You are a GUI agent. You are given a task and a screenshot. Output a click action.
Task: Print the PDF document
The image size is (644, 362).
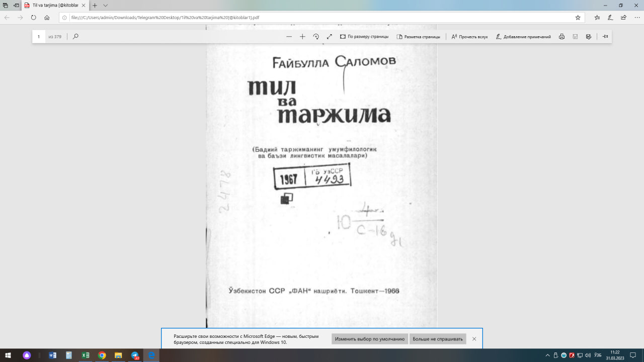pos(561,36)
